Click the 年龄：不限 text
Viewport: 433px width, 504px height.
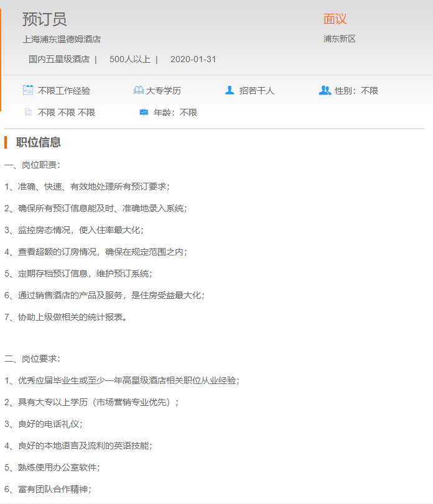tap(176, 112)
